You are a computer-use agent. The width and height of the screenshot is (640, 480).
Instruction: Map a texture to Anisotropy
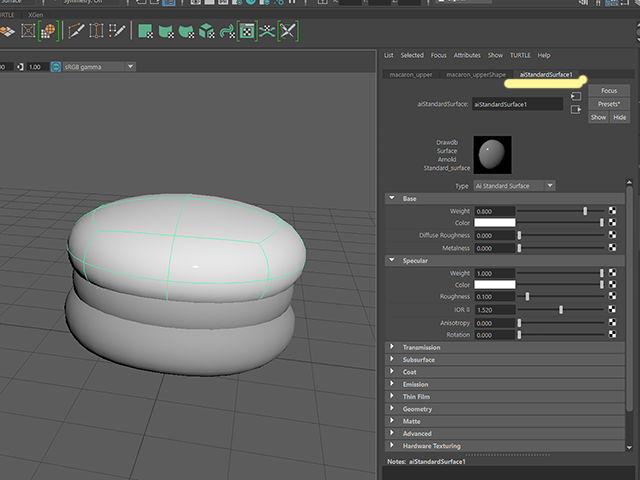(x=612, y=322)
